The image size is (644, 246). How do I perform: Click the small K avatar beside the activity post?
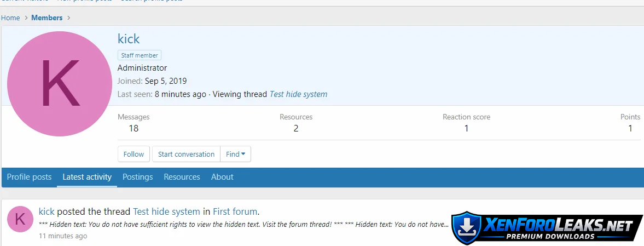(x=20, y=219)
